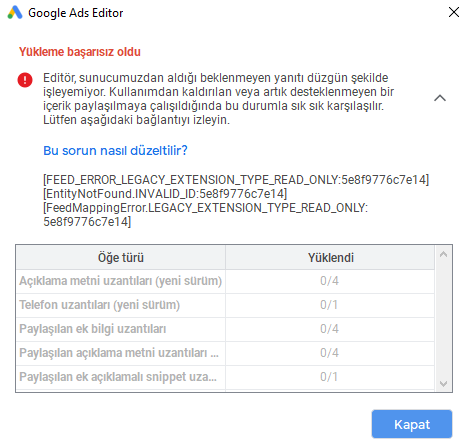Click the Kapat button
The height and width of the screenshot is (448, 464).
[x=412, y=424]
